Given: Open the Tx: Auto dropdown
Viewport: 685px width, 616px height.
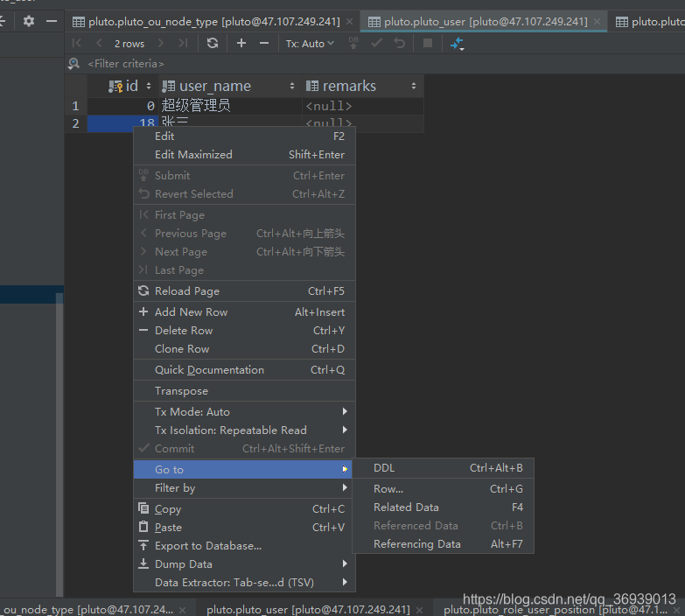Looking at the screenshot, I should point(310,44).
